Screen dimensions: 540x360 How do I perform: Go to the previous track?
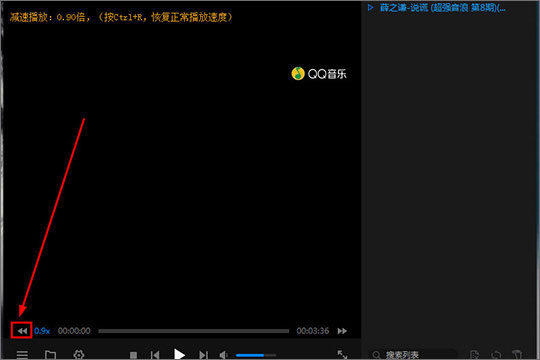coord(155,355)
